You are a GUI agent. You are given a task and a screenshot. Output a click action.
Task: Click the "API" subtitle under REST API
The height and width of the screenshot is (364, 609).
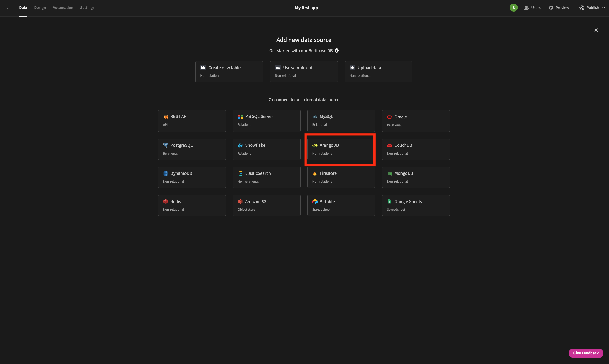(x=165, y=125)
